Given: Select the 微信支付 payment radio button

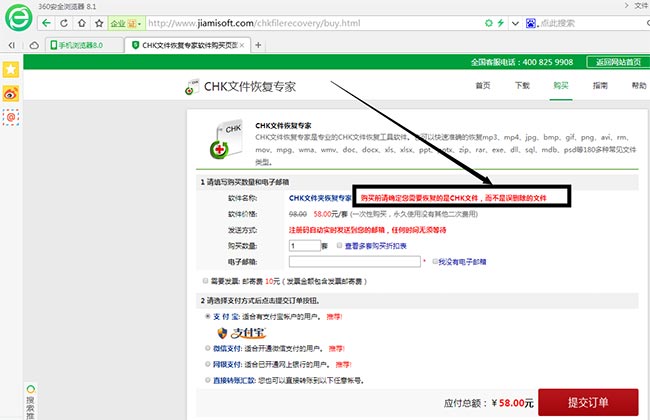Looking at the screenshot, I should (208, 348).
